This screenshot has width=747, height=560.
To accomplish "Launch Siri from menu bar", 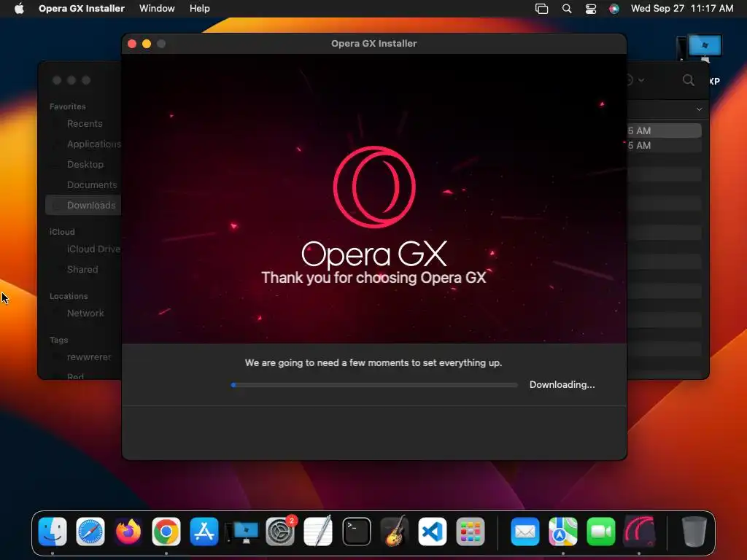I will point(614,9).
